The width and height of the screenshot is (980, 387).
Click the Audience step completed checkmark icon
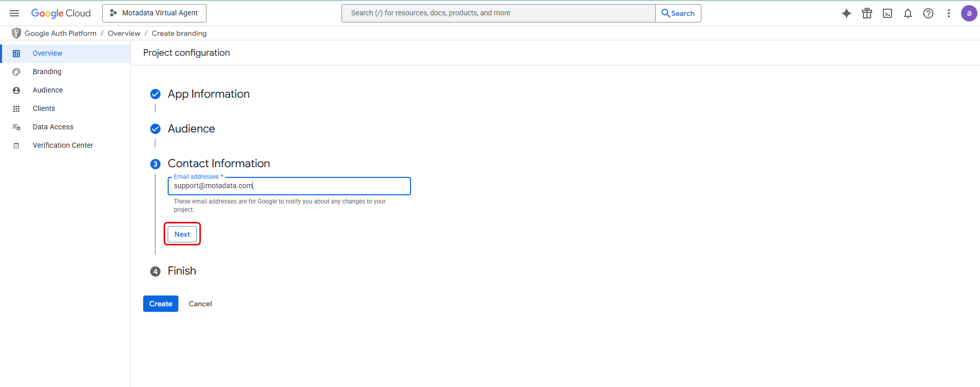click(x=155, y=129)
